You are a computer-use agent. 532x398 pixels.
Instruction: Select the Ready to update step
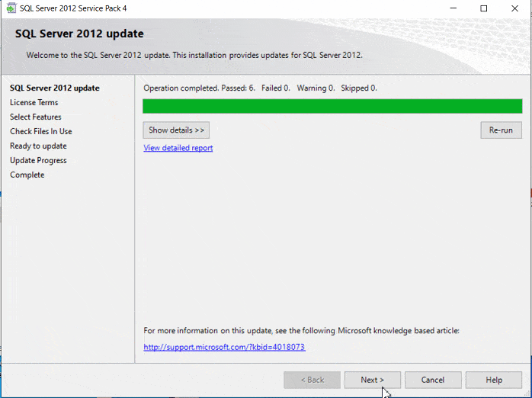tap(38, 146)
